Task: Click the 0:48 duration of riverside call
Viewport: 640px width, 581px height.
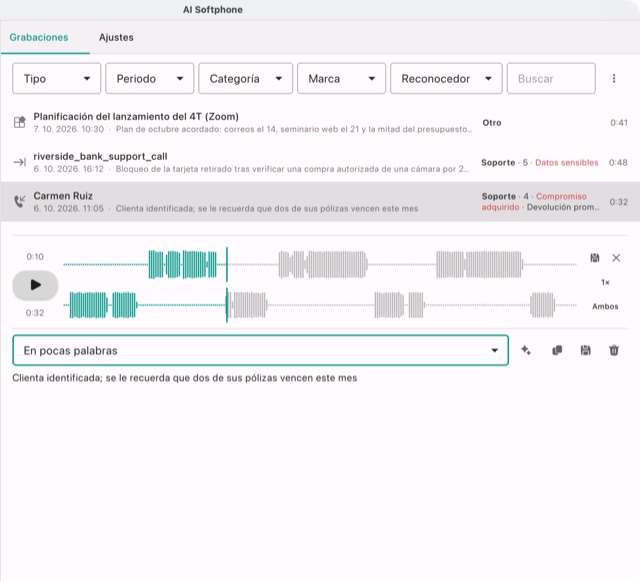Action: point(618,163)
